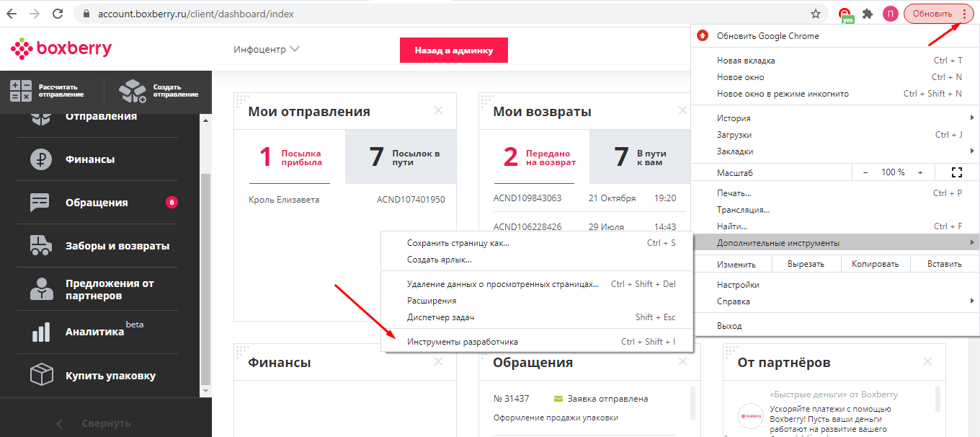The image size is (980, 437).
Task: Open Настройки from Chrome menu
Action: click(835, 285)
